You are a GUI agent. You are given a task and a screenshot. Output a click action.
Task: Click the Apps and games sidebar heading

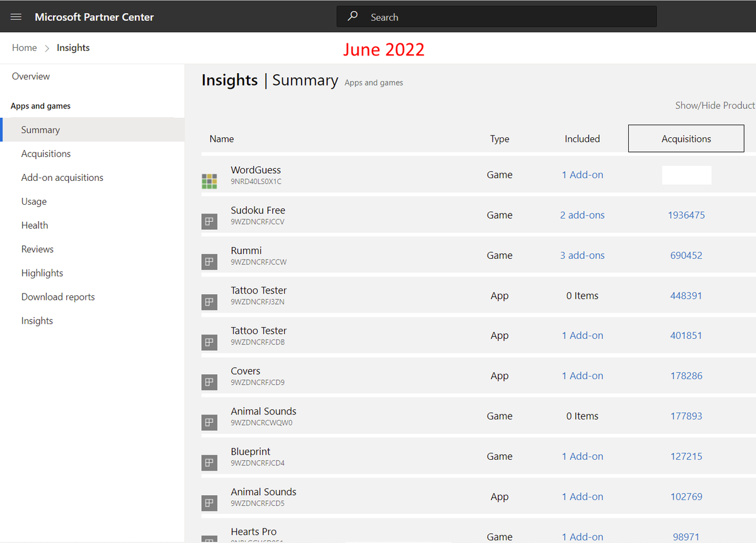41,106
